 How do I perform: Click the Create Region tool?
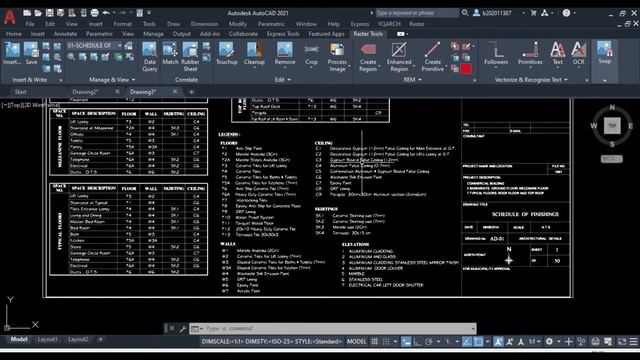click(x=368, y=57)
